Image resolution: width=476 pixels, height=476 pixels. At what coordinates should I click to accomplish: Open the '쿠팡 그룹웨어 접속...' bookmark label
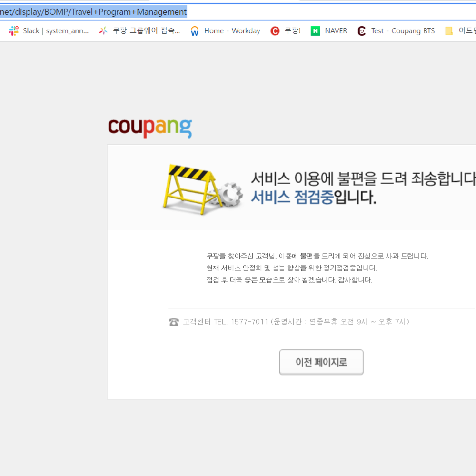(x=146, y=31)
